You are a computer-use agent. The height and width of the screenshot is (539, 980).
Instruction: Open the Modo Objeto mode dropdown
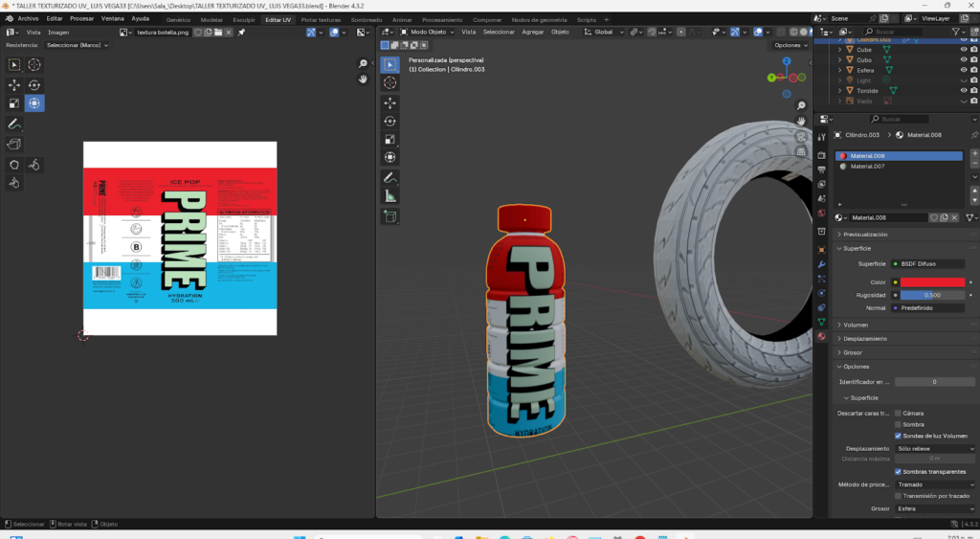(x=427, y=32)
